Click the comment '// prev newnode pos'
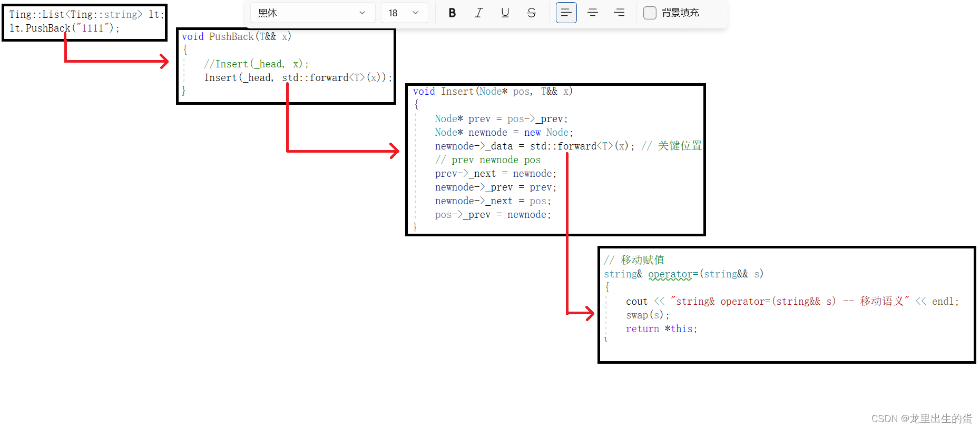The image size is (980, 429). point(487,160)
